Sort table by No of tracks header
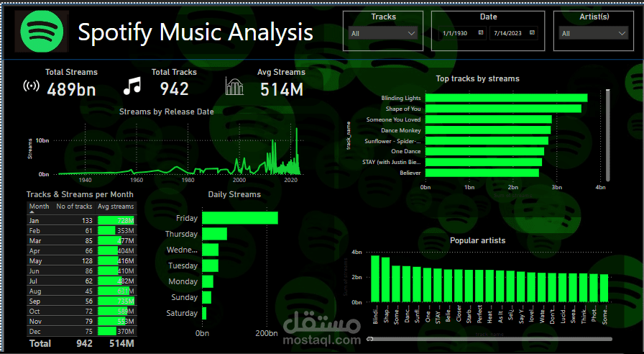Screen dimensions: 644x354 click(74, 206)
